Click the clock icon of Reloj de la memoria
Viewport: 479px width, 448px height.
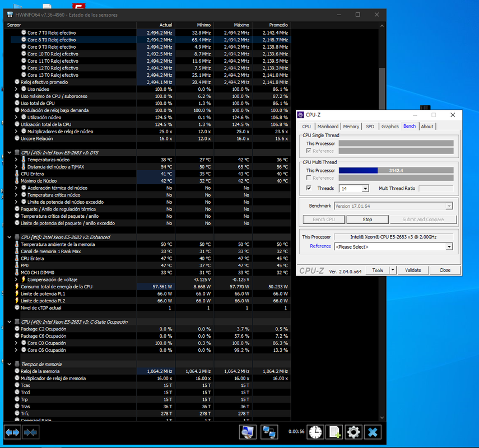click(x=17, y=371)
